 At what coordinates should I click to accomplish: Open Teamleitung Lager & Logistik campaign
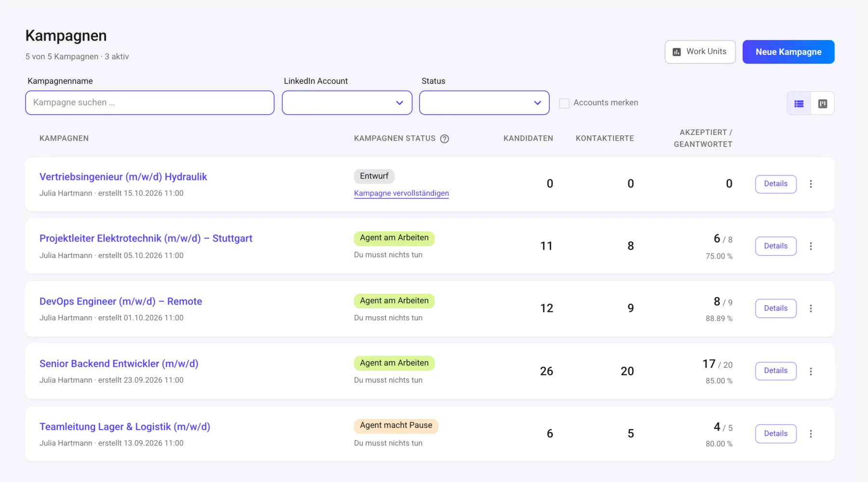(125, 427)
